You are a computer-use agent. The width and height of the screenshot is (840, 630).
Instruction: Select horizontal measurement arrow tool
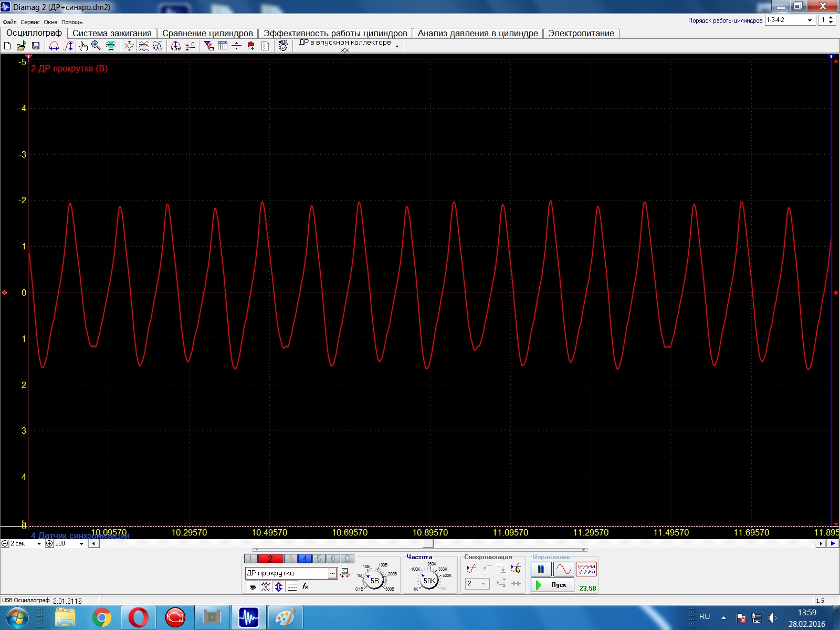(54, 46)
